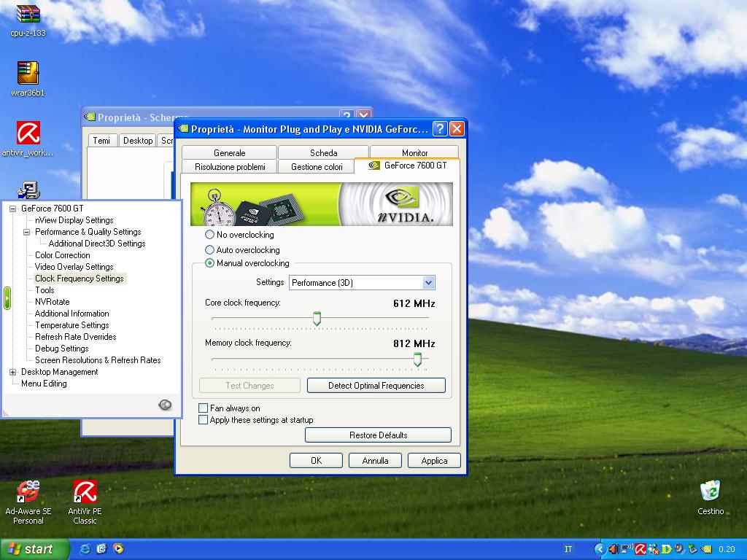Cancel the dialog with Annulla

(x=376, y=461)
